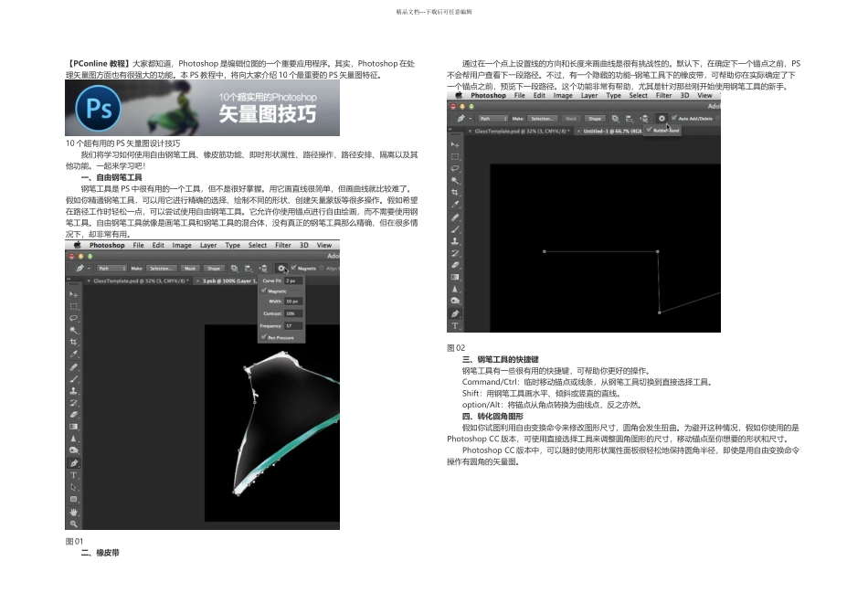This screenshot has width=868, height=614.
Task: Select the Move tool in the 3.psb window
Action: [x=74, y=294]
